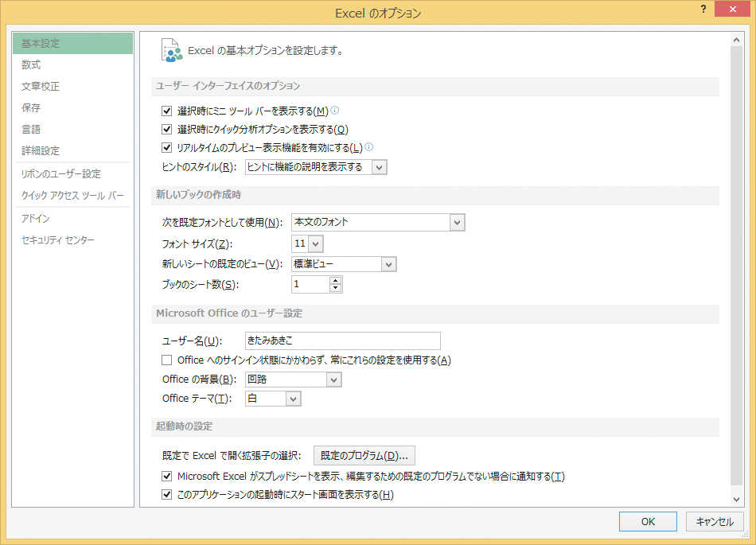Open the Office の背景 dropdown

click(333, 380)
